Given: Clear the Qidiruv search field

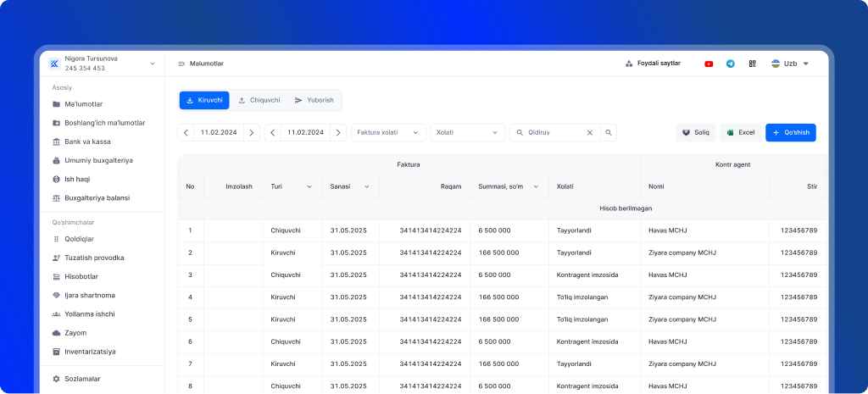Looking at the screenshot, I should (590, 133).
